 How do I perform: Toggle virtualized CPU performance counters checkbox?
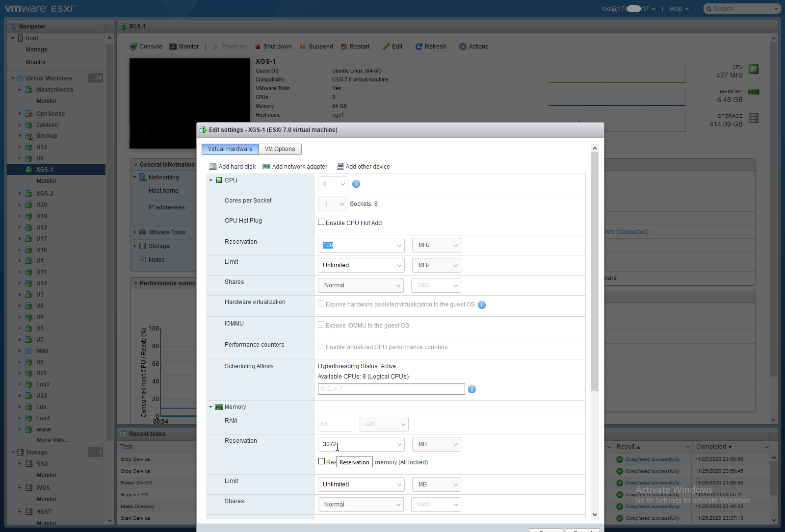(x=321, y=346)
